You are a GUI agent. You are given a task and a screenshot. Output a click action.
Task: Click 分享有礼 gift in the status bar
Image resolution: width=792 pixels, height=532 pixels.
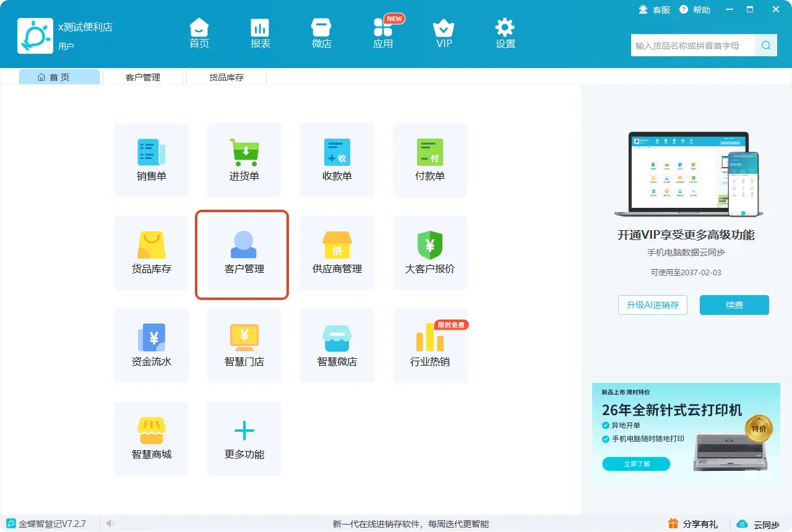pyautogui.click(x=694, y=524)
